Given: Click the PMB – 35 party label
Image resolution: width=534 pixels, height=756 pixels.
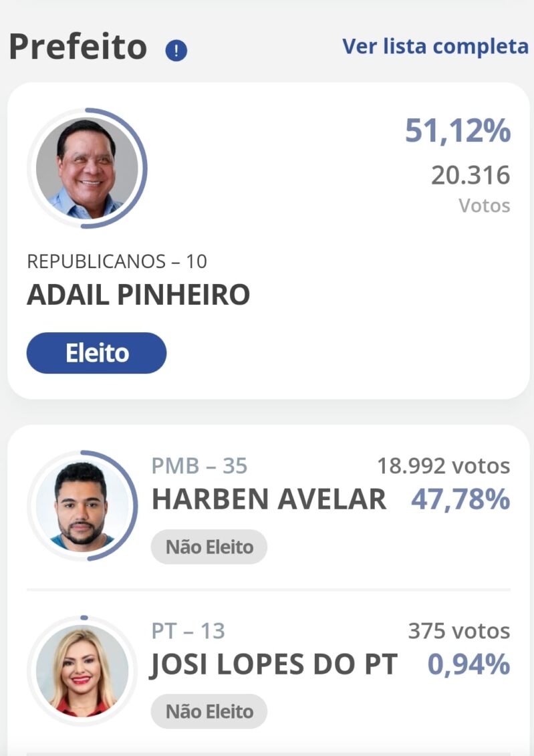Looking at the screenshot, I should pyautogui.click(x=200, y=466).
